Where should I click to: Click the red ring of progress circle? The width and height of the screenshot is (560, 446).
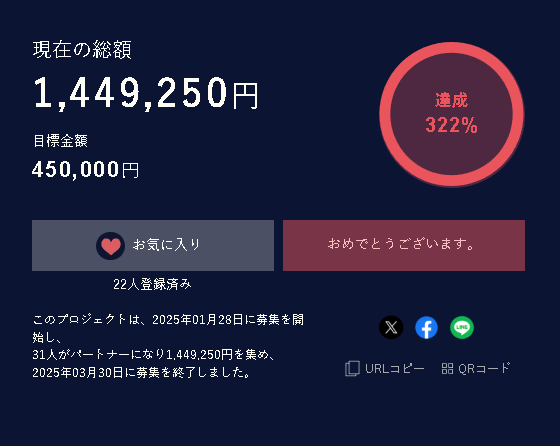coord(452,48)
